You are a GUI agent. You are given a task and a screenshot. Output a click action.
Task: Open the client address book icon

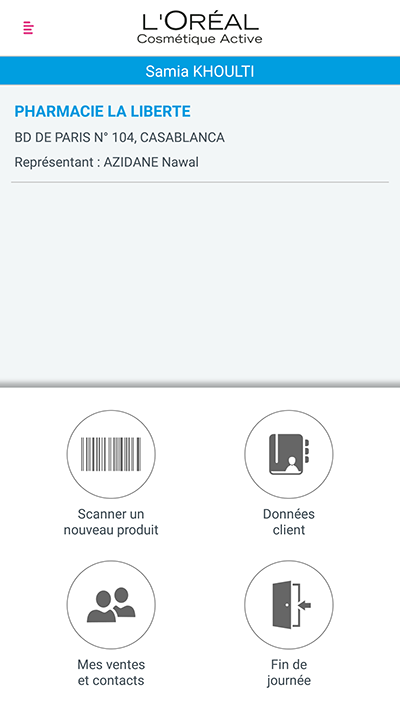click(x=289, y=454)
